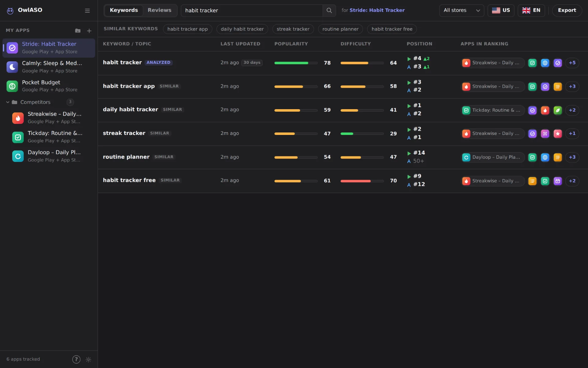
Task: Click green check app icon in habit tracker row
Action: point(533,63)
